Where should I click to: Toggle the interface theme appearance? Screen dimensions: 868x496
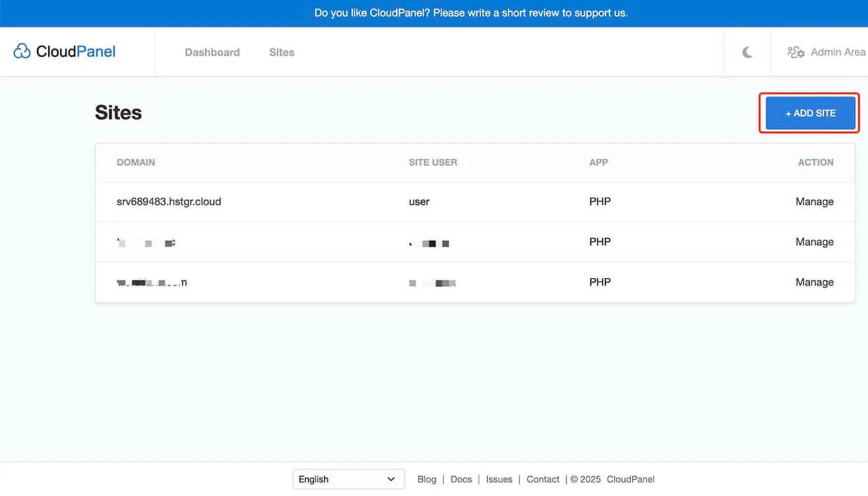746,53
